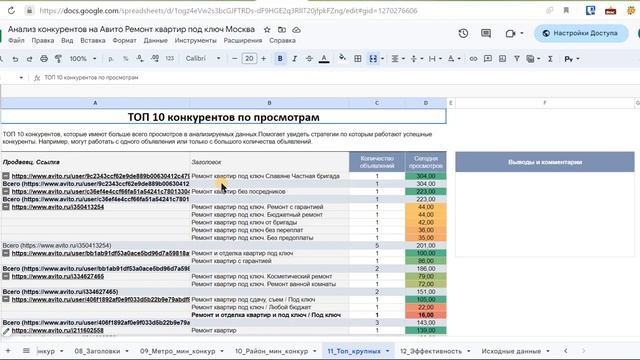Increase decimal places
Viewport: 640px width, 360px height.
(155, 59)
